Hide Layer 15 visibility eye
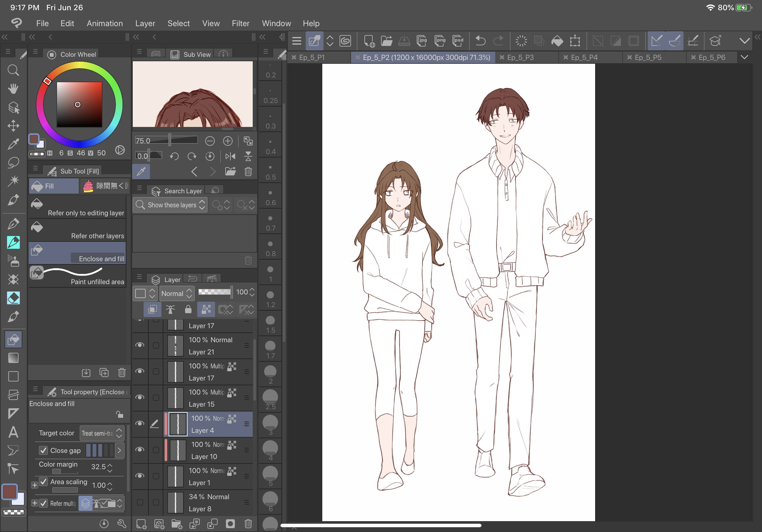 pyautogui.click(x=140, y=397)
